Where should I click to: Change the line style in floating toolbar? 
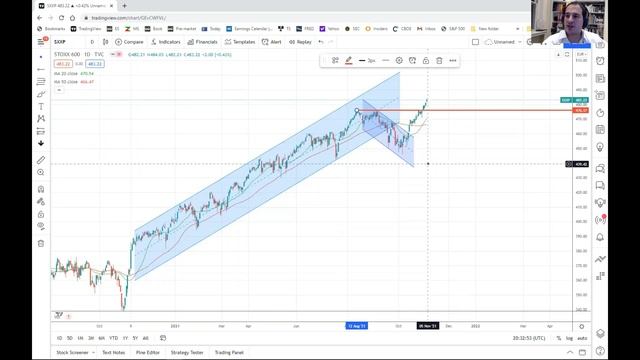point(385,60)
